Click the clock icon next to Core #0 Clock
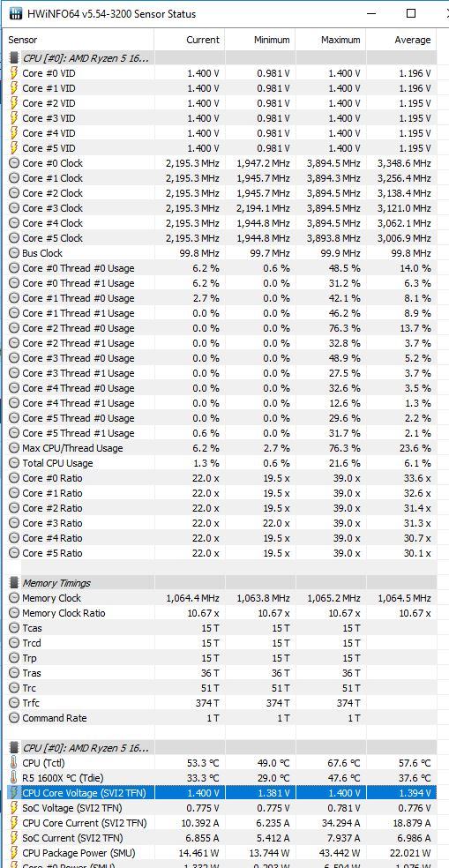This screenshot has width=449, height=868. click(14, 163)
